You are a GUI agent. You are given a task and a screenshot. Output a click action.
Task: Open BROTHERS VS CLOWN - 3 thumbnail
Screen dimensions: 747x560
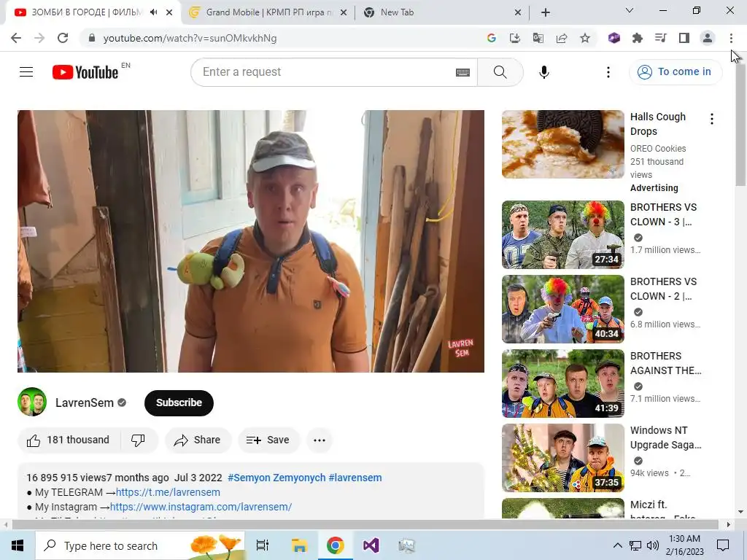563,235
